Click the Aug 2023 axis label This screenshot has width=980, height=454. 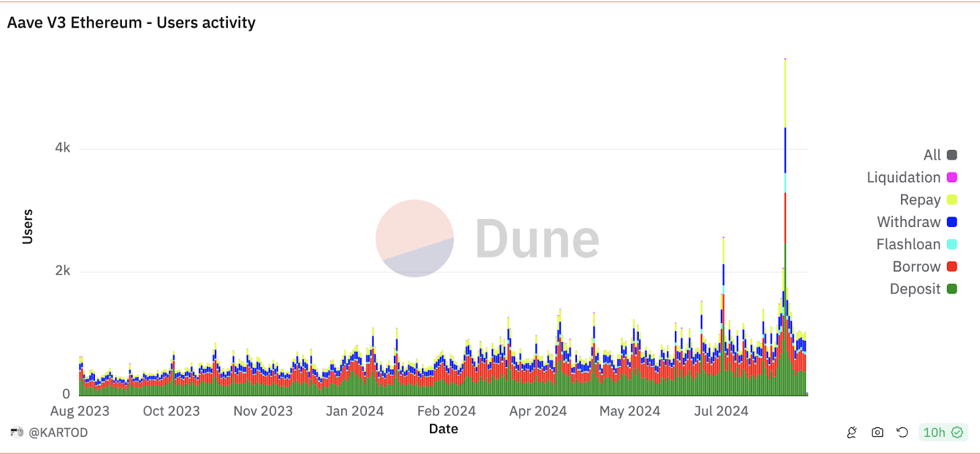coord(80,411)
